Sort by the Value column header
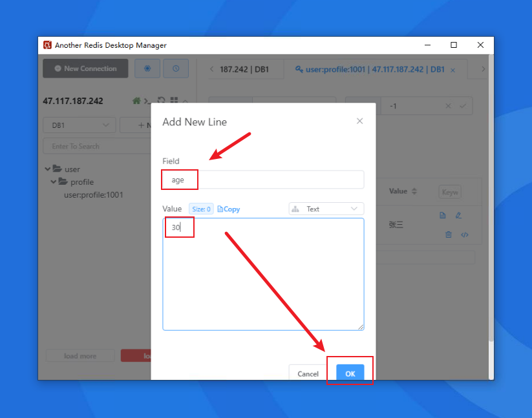532x418 pixels. tap(403, 191)
